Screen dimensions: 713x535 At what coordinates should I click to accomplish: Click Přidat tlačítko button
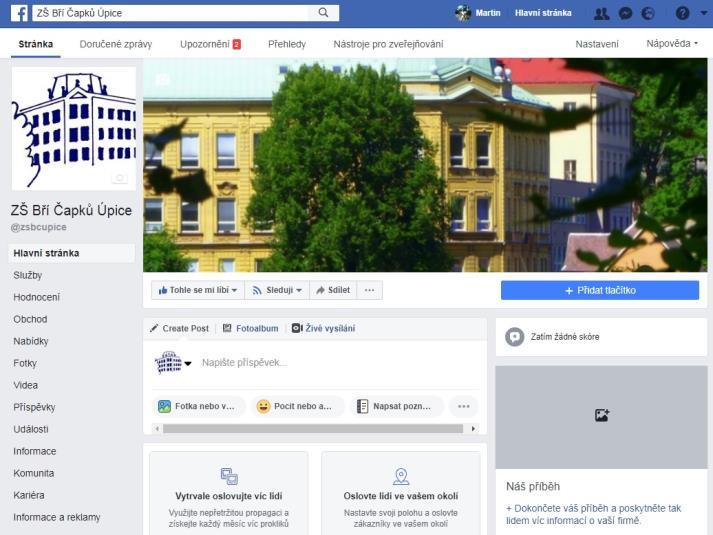(x=600, y=290)
